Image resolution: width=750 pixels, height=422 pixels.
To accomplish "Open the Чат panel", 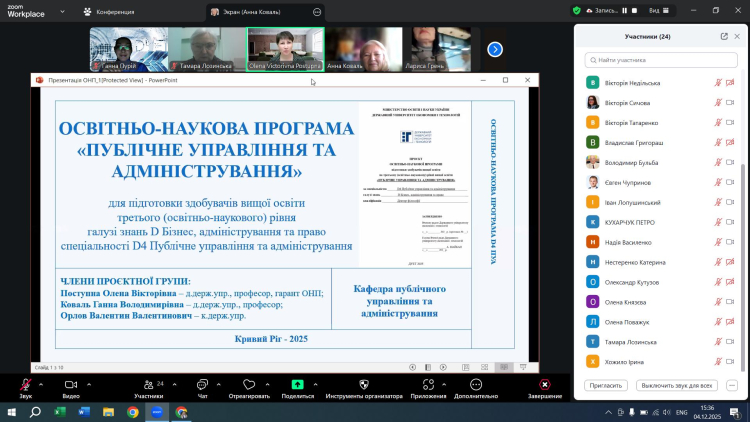I will [202, 384].
